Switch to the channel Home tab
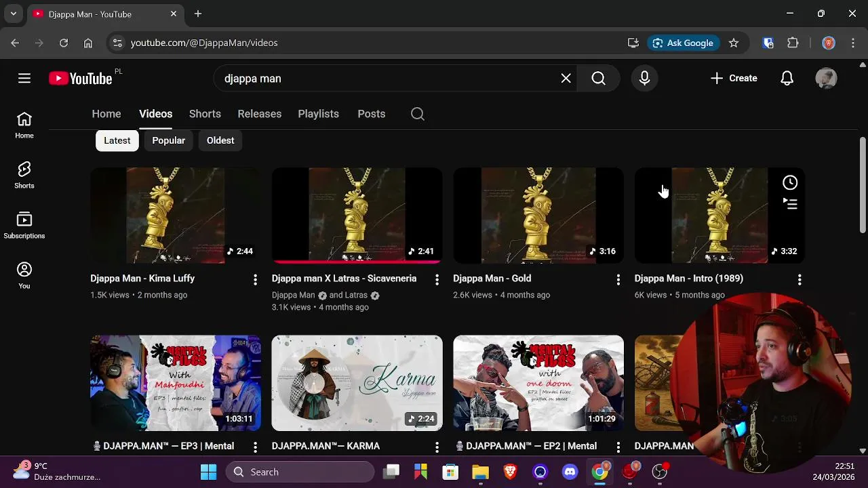 tap(106, 114)
